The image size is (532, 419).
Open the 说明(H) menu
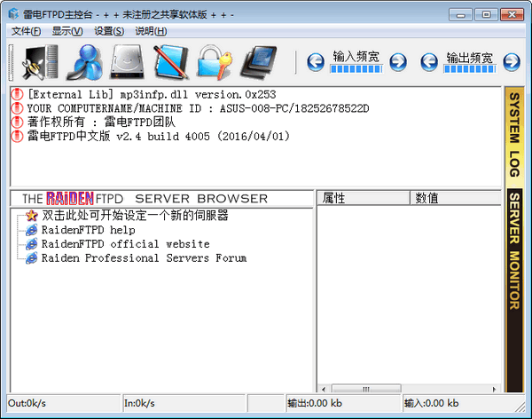[x=151, y=31]
